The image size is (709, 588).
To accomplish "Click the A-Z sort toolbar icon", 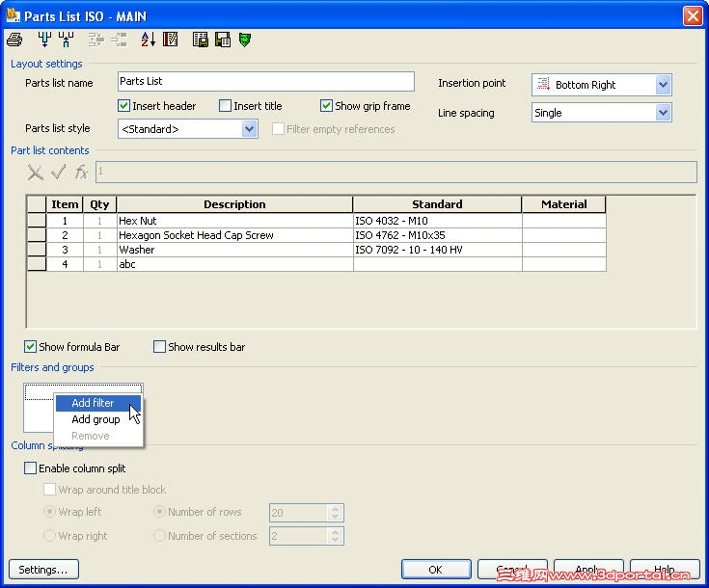I will (x=148, y=40).
